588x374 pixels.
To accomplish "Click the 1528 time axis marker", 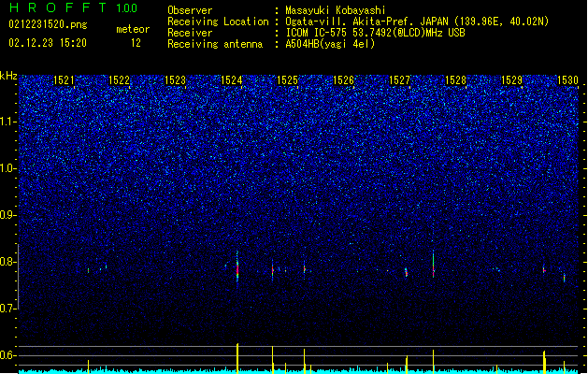I will click(x=455, y=79).
